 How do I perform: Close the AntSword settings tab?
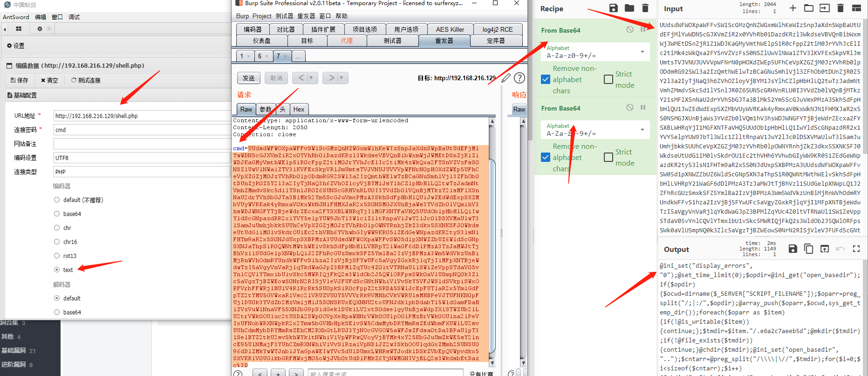pos(49,29)
